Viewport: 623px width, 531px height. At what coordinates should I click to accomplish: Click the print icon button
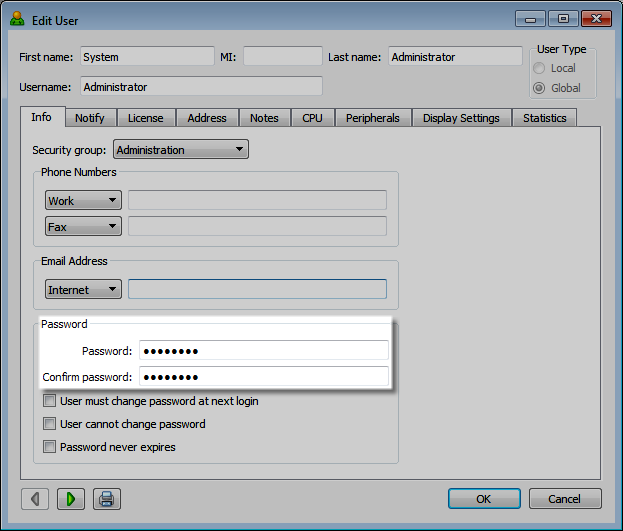[107, 498]
